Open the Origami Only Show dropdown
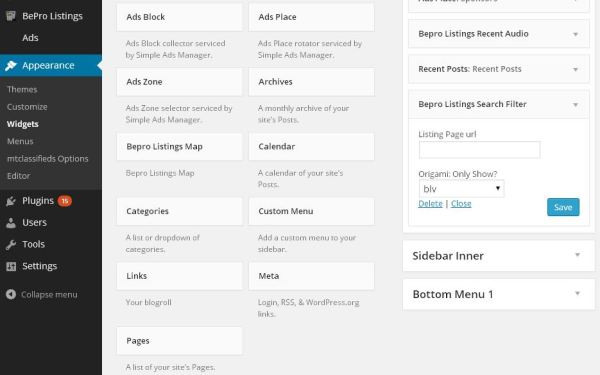 pos(461,189)
